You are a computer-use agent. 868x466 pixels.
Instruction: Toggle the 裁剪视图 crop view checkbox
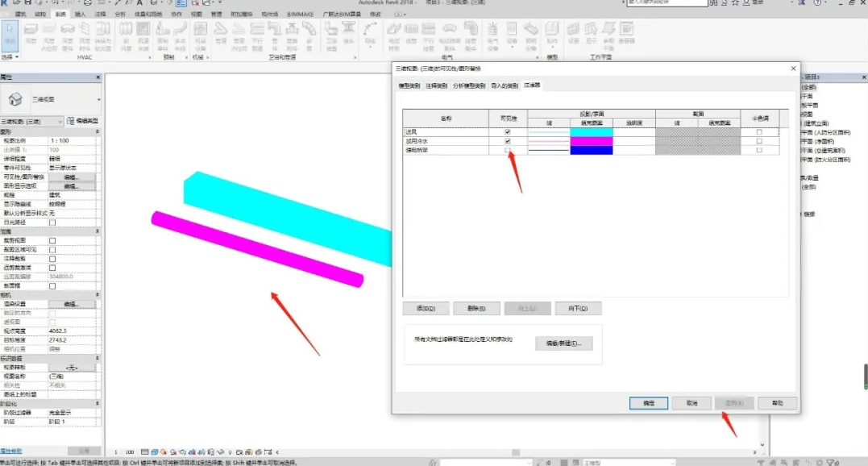pos(52,241)
